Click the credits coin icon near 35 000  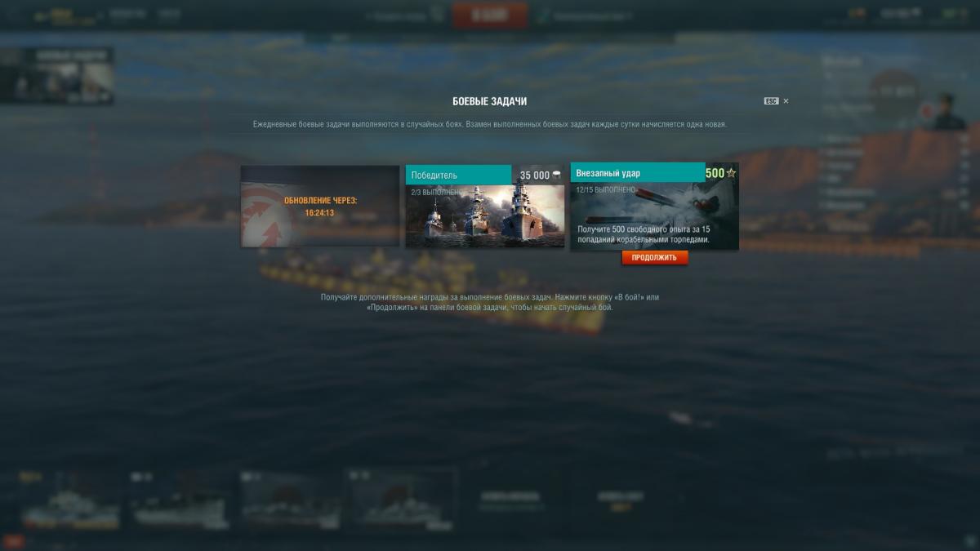pyautogui.click(x=557, y=175)
